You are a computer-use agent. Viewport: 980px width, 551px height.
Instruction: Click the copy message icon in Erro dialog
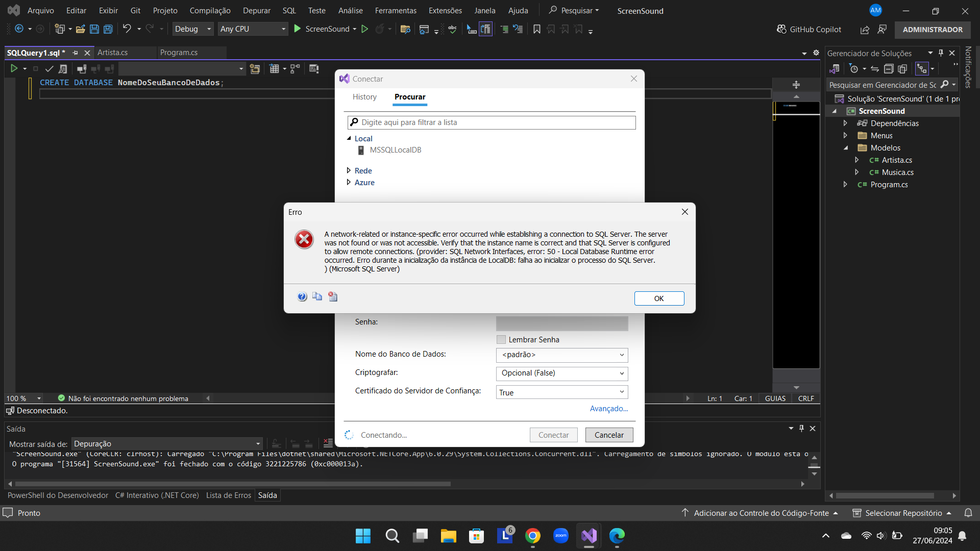click(317, 296)
